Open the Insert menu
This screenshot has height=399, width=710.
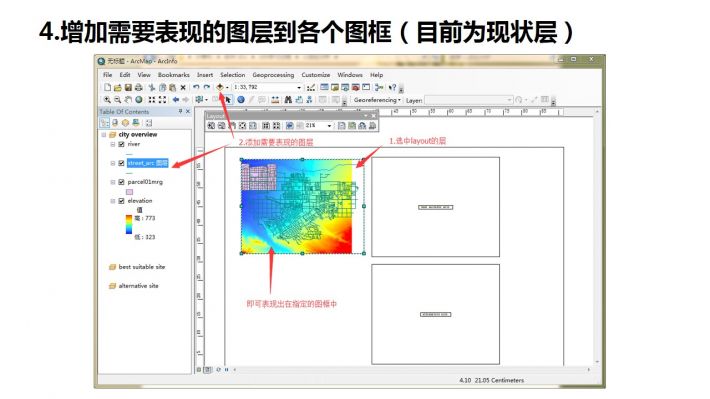click(205, 75)
